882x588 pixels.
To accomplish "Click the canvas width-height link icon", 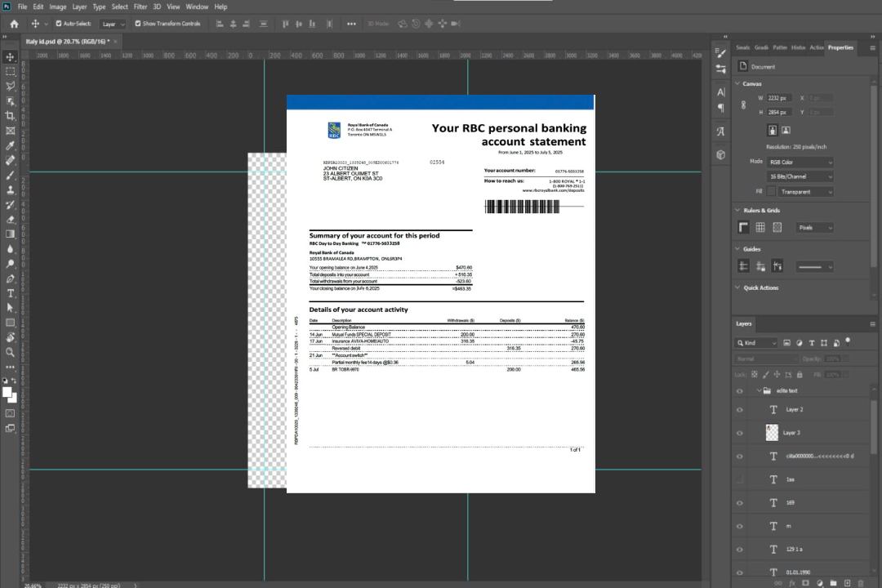I will (744, 105).
